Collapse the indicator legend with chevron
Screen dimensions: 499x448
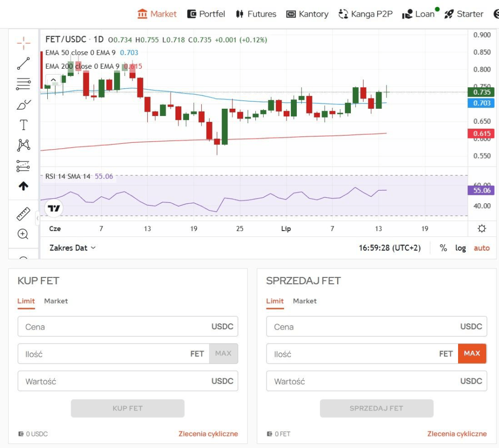(53, 80)
